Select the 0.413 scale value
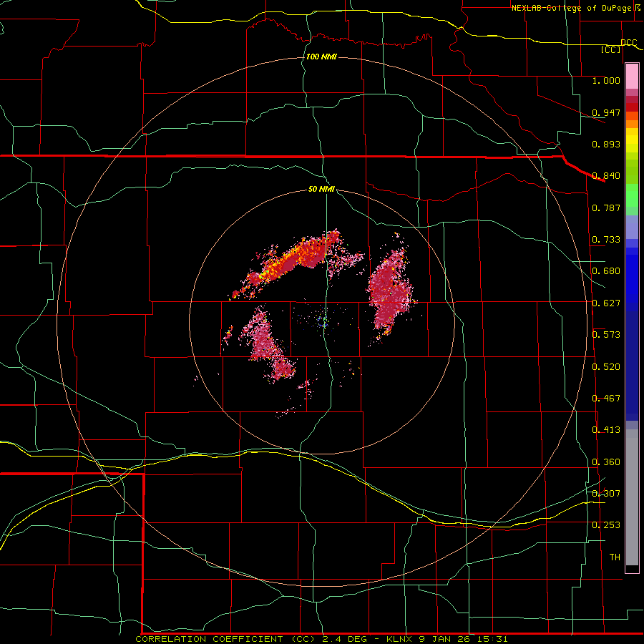Viewport: 644px width, 644px height. [x=606, y=430]
